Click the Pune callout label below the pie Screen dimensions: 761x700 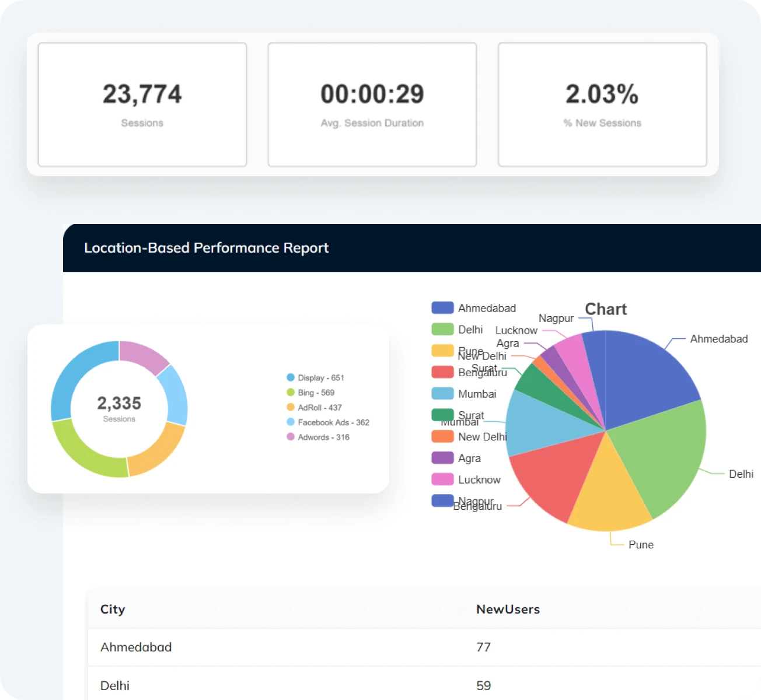(641, 545)
